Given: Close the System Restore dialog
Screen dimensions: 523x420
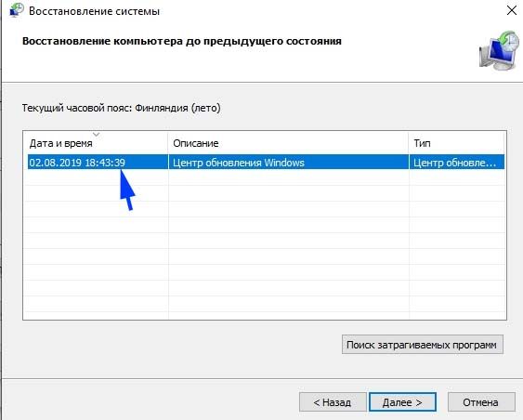Looking at the screenshot, I should coord(512,10).
